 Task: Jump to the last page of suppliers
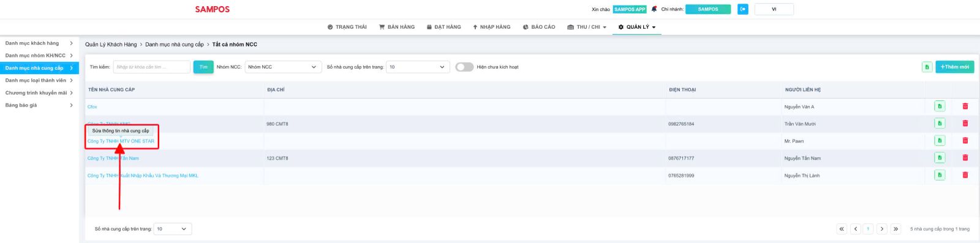895,229
